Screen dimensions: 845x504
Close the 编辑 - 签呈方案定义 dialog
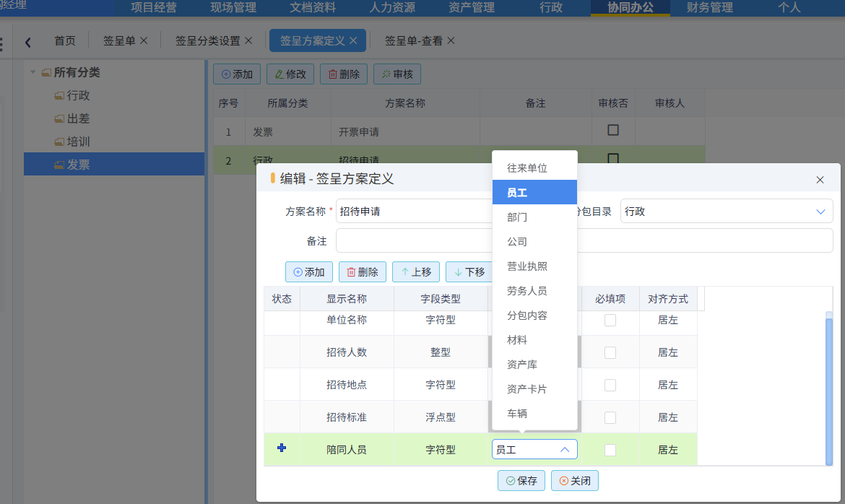coord(820,180)
